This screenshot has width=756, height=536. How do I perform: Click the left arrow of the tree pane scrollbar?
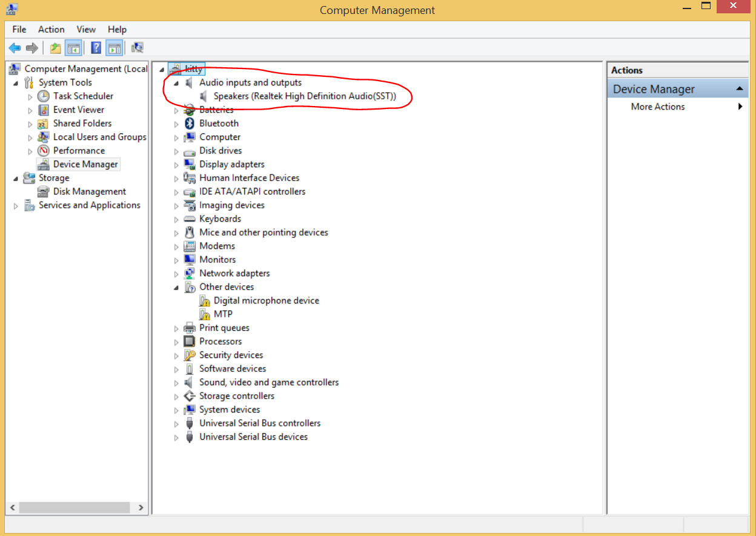click(x=13, y=508)
